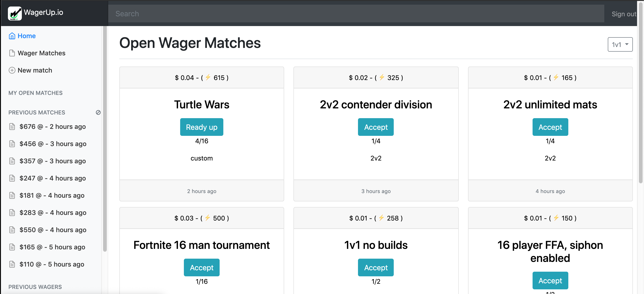
Task: Click the plus icon next to New match
Action: [12, 70]
